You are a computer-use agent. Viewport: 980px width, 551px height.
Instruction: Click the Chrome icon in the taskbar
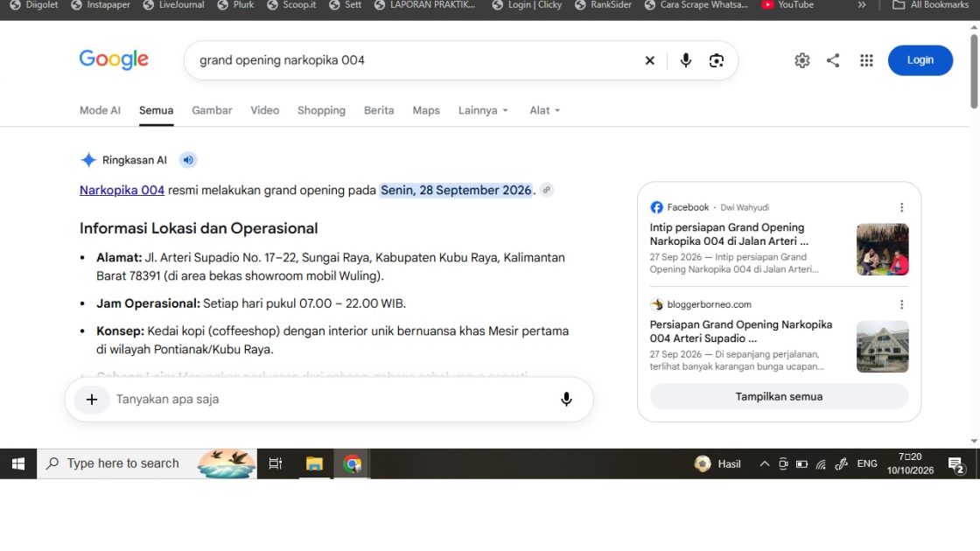point(353,464)
